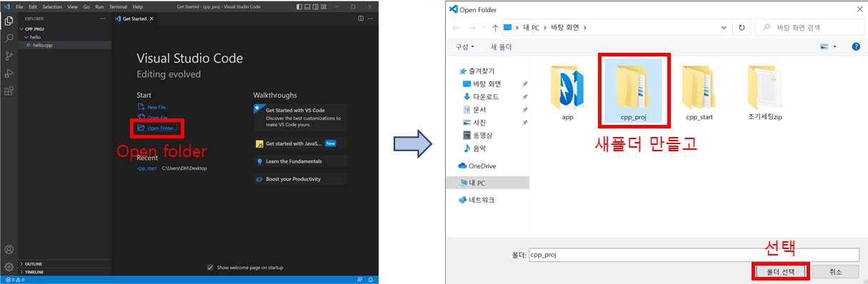Image resolution: width=868 pixels, height=284 pixels.
Task: Open Get Started with VS Code walkthrough
Action: [300, 117]
